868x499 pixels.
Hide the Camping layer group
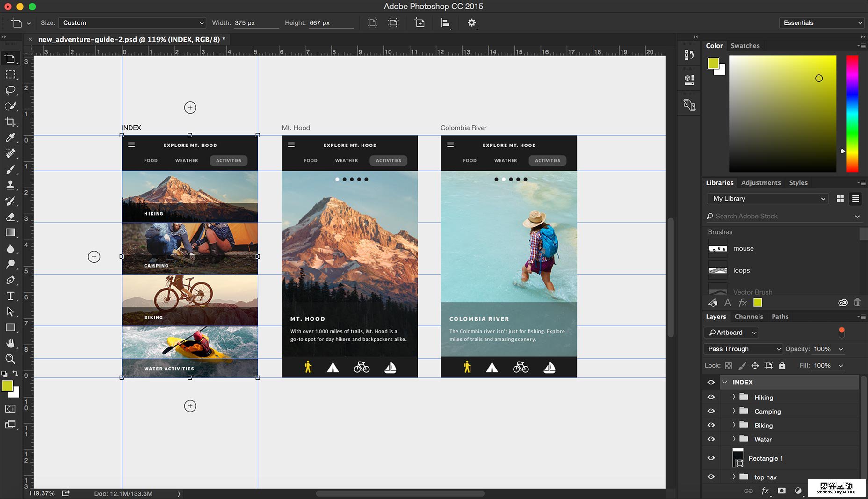point(711,411)
